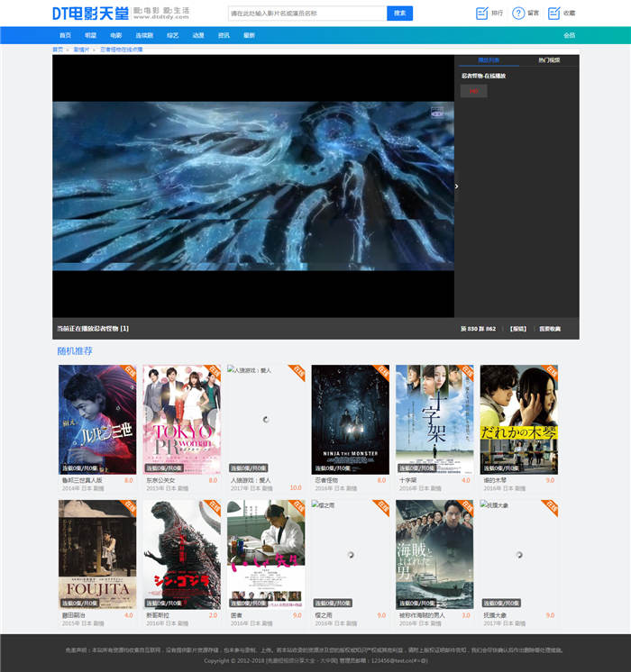Open 综艺 in the navigation bar

172,35
